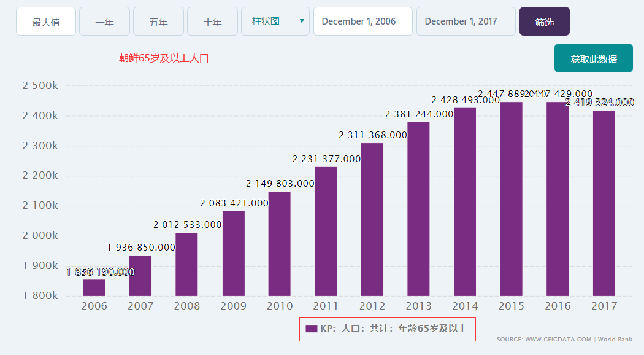Select the 十年 range option
This screenshot has width=644, height=355.
point(212,21)
